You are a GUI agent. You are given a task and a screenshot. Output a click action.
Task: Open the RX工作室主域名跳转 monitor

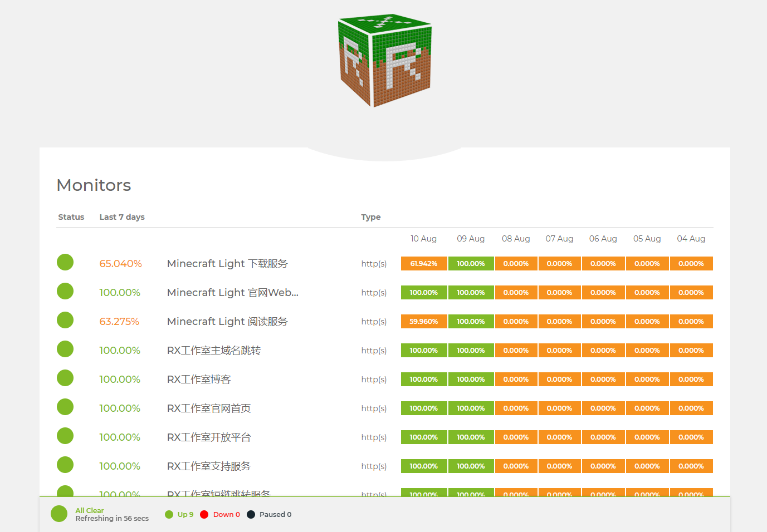[214, 351]
